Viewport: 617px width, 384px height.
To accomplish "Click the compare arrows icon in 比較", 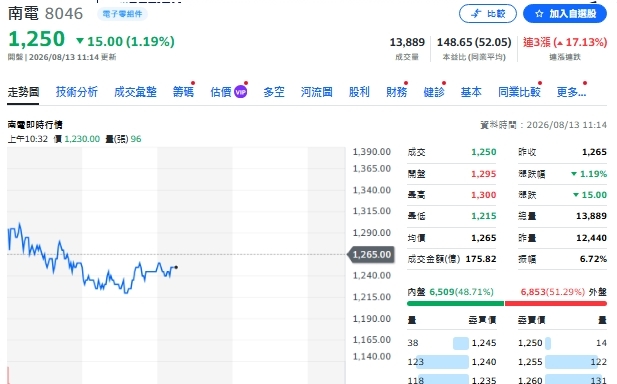I will point(477,14).
